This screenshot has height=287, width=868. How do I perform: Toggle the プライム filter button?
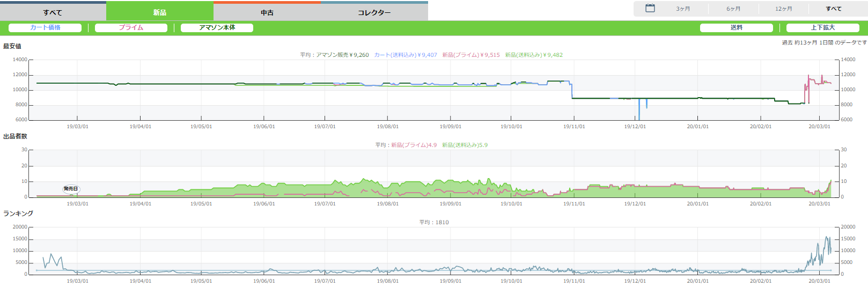pyautogui.click(x=131, y=28)
